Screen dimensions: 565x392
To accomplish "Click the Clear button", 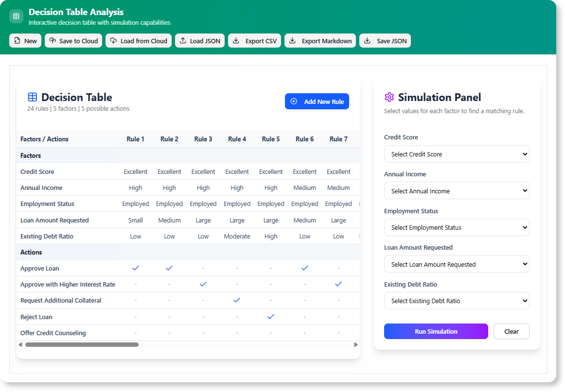I will [x=511, y=331].
